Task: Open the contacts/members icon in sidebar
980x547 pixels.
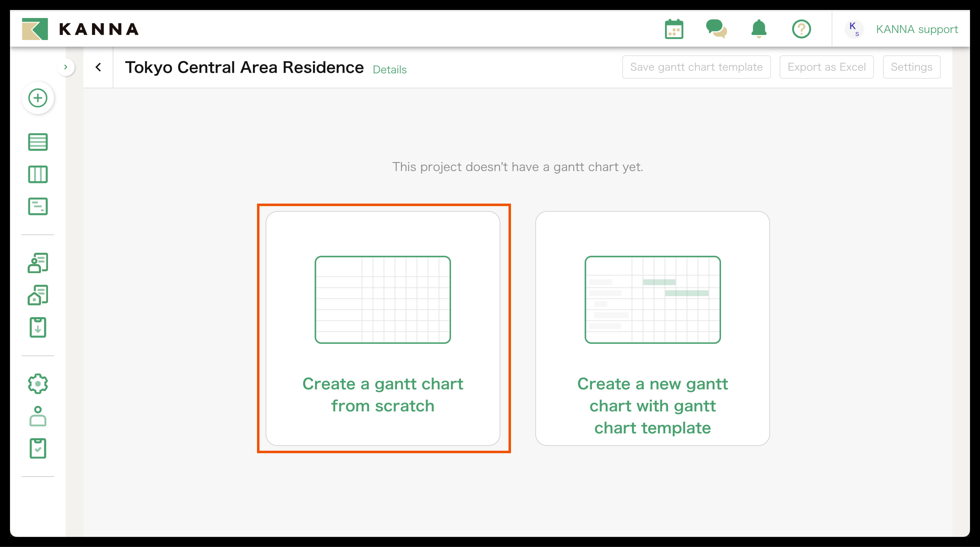Action: (x=38, y=263)
